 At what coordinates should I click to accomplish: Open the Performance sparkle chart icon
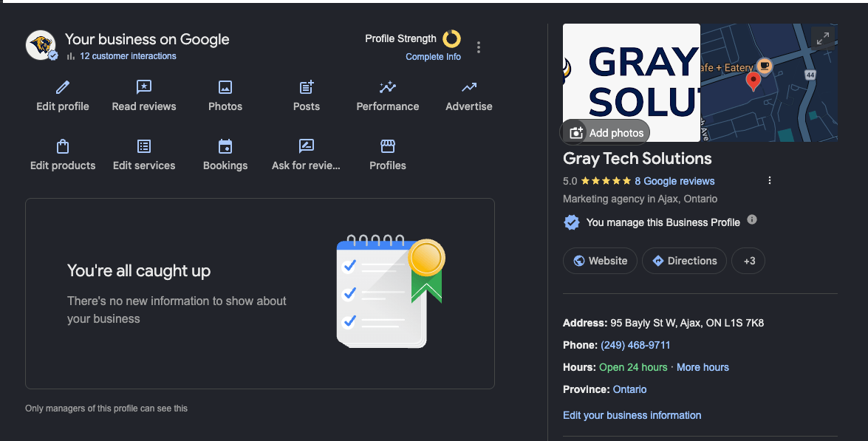(388, 87)
